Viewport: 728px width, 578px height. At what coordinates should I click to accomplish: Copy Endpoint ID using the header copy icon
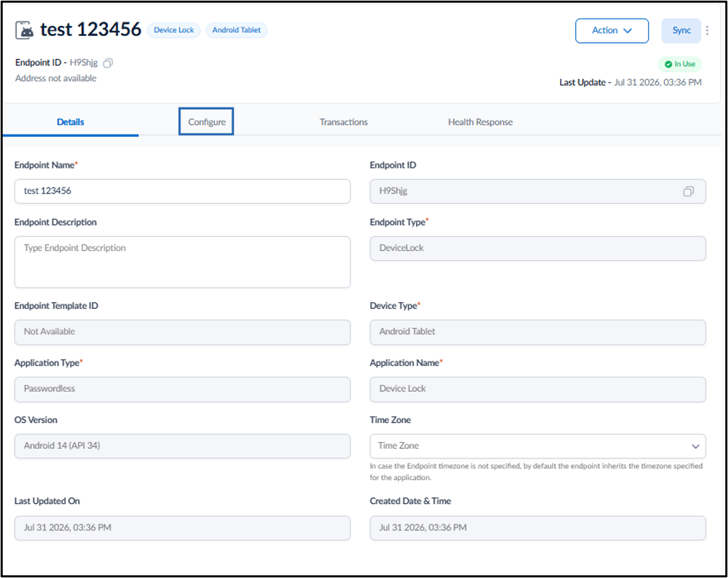pyautogui.click(x=107, y=63)
